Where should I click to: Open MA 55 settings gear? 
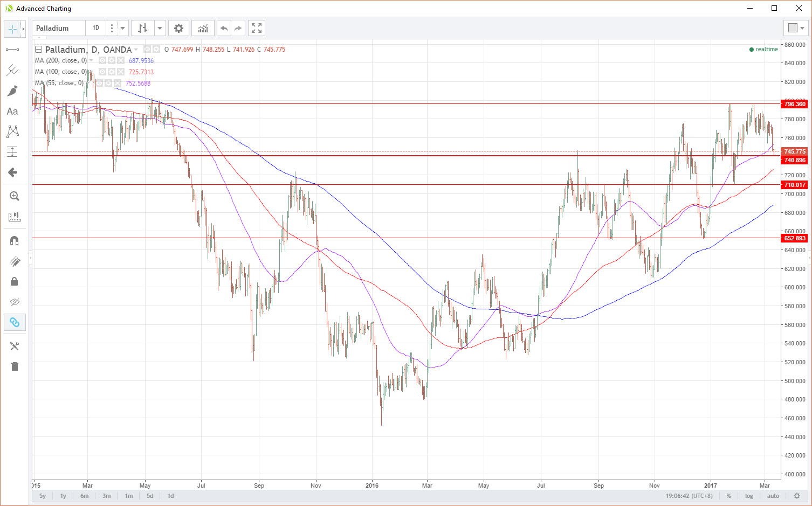[x=108, y=83]
